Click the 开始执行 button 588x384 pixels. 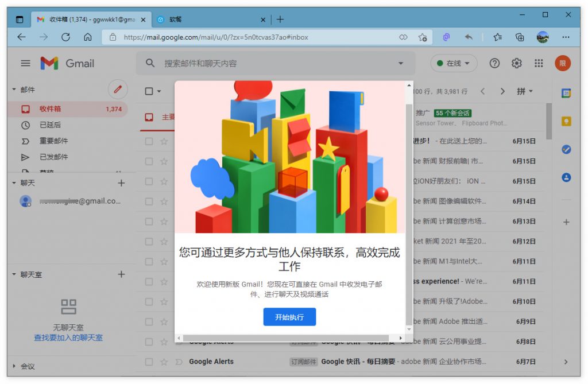289,317
